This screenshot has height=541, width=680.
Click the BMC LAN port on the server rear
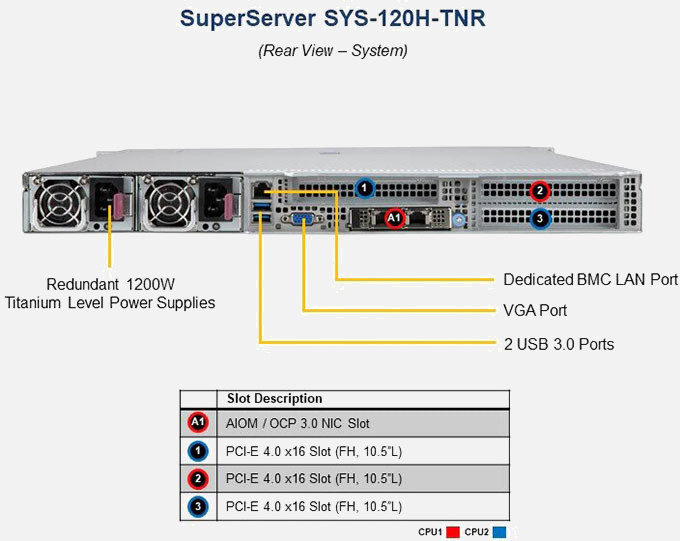[262, 190]
